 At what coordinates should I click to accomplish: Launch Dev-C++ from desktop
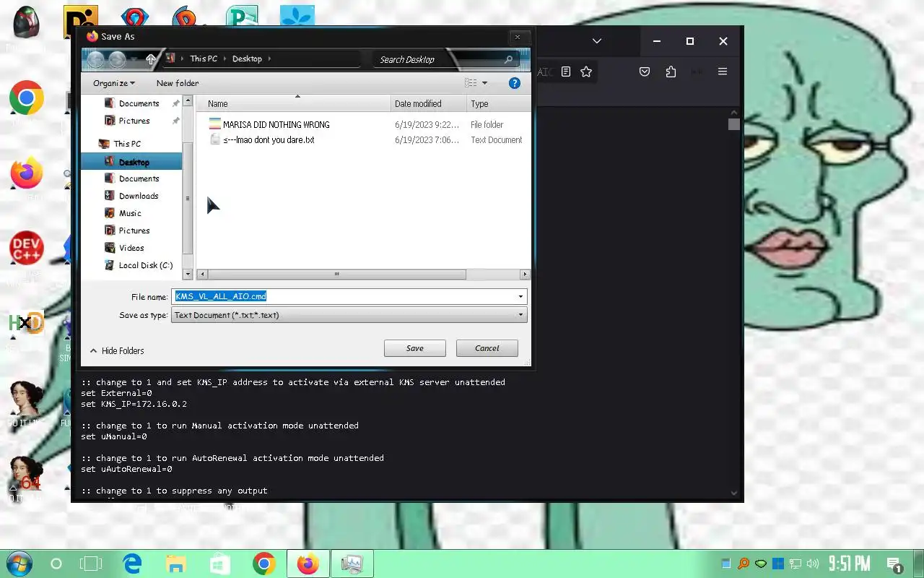point(27,249)
